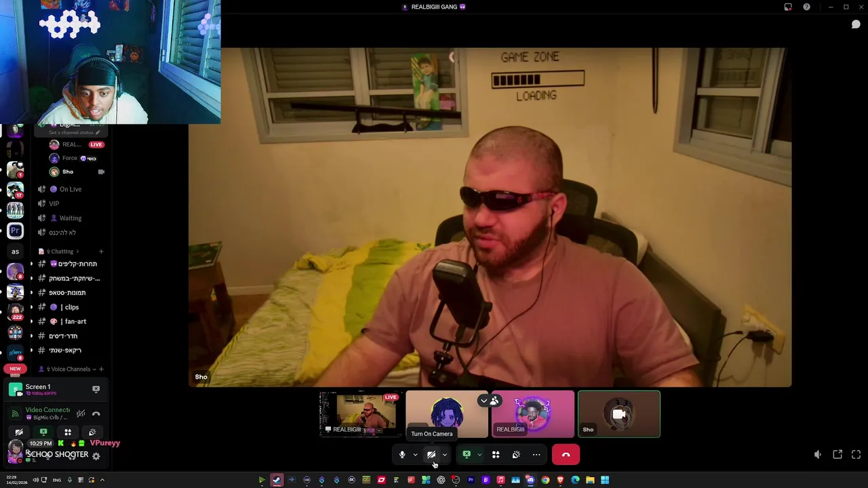Turn on camera in call controls
This screenshot has height=488, width=868.
[431, 455]
